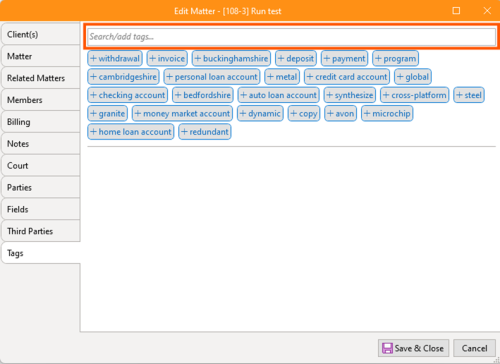
Task: Add the checking account tag
Action: [x=128, y=95]
